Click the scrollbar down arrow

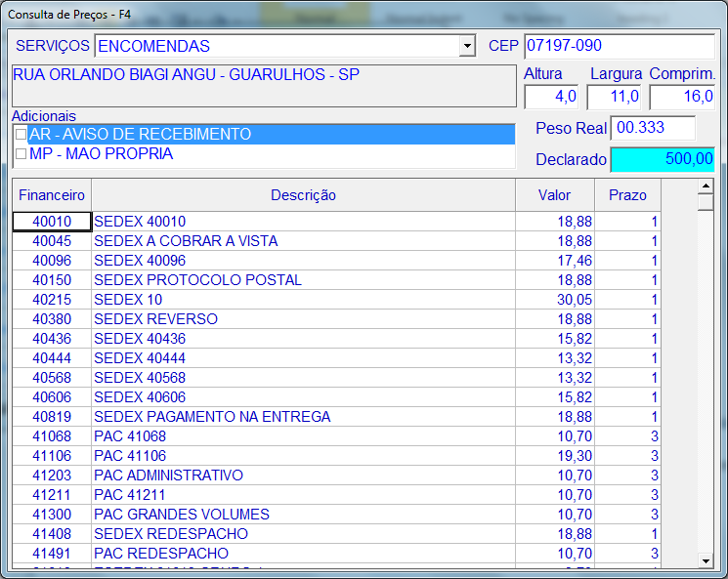(x=706, y=560)
